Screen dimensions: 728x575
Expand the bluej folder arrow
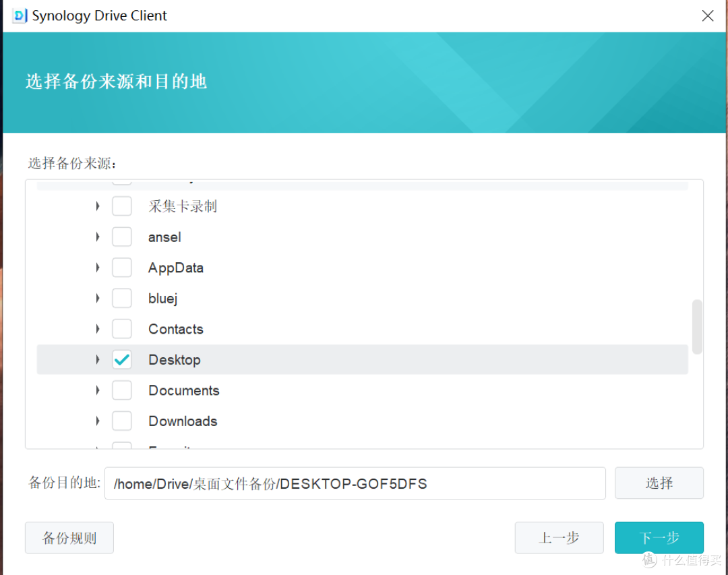[x=98, y=298]
